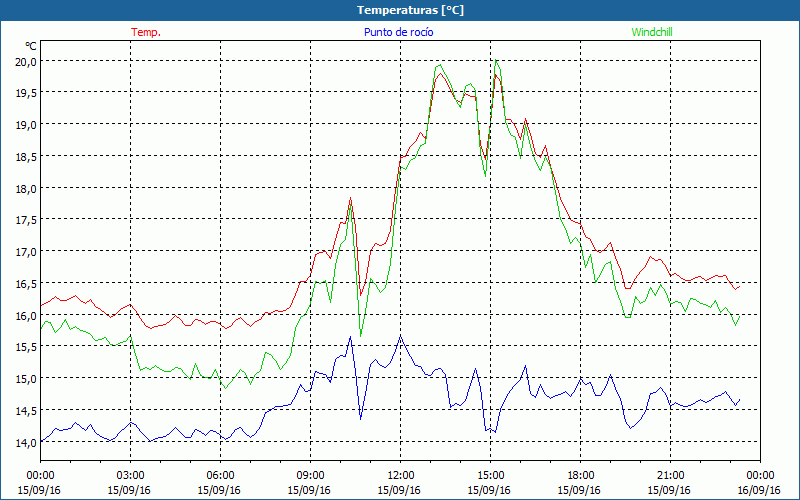Click the 16,5 y-axis value
This screenshot has height=500, width=800.
24,283
